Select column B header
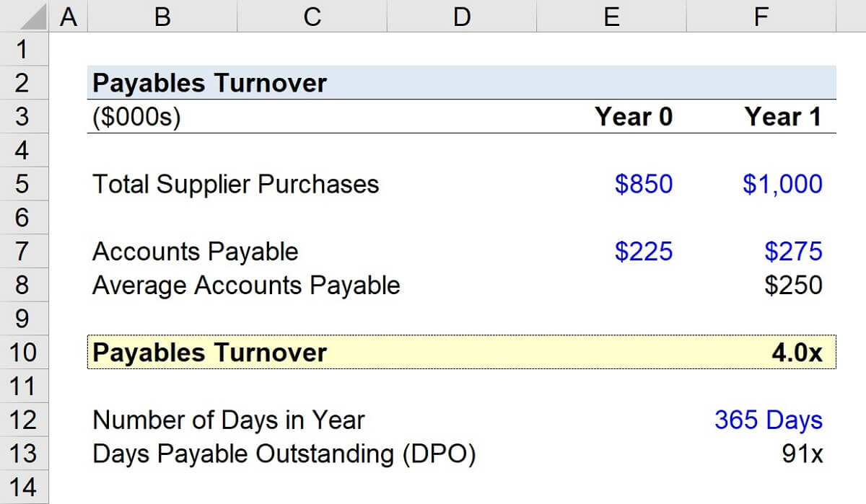 162,16
